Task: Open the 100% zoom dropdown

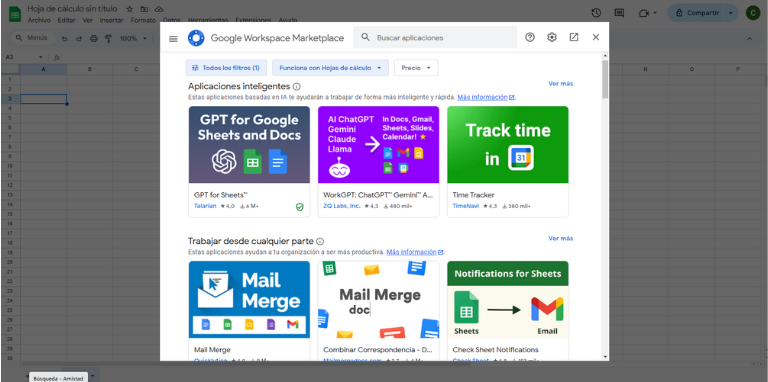Action: 133,38
